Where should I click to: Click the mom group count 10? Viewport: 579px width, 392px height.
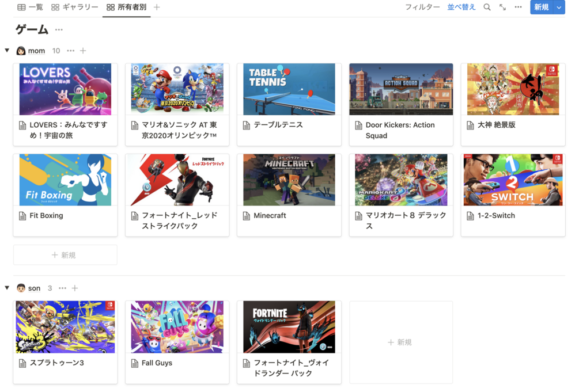pyautogui.click(x=56, y=51)
